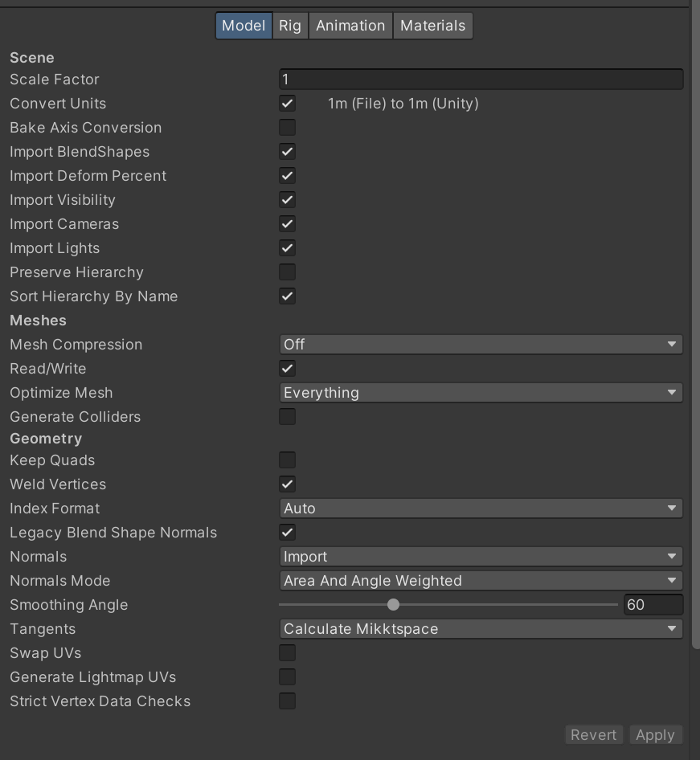Click the Smoothing Angle slider handle

pyautogui.click(x=393, y=605)
